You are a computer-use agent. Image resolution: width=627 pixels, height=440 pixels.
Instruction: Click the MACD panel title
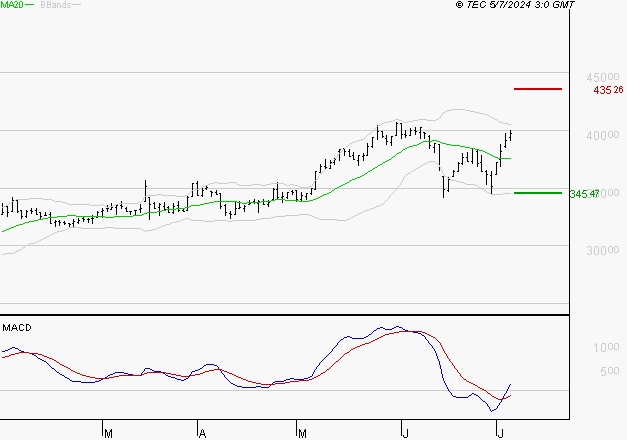point(17,328)
